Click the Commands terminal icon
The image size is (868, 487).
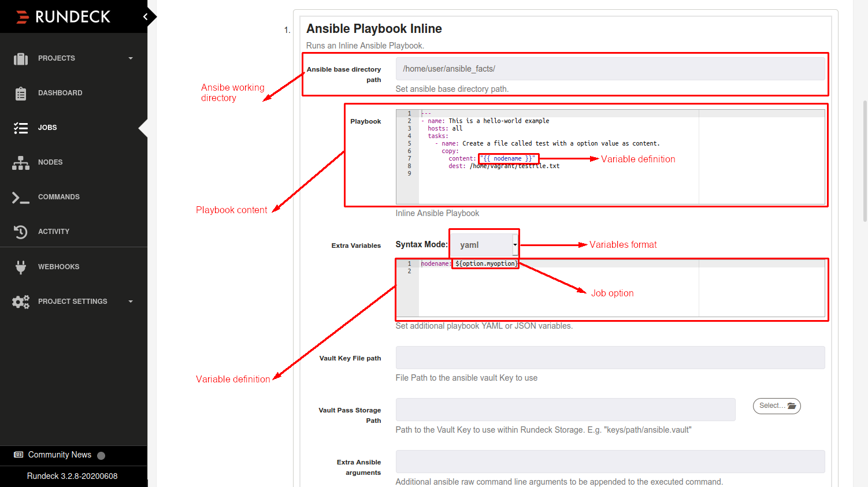coord(21,197)
